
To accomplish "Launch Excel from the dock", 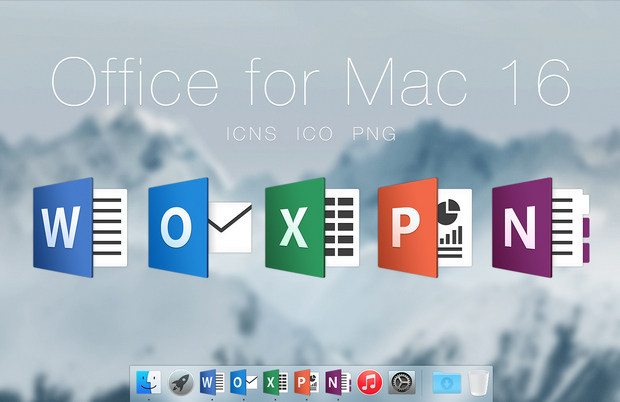I will point(275,382).
